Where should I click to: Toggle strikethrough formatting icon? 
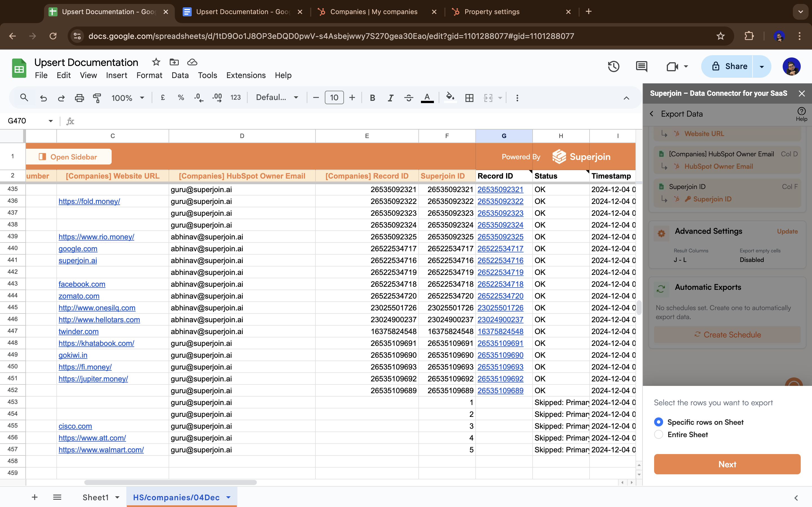(408, 98)
